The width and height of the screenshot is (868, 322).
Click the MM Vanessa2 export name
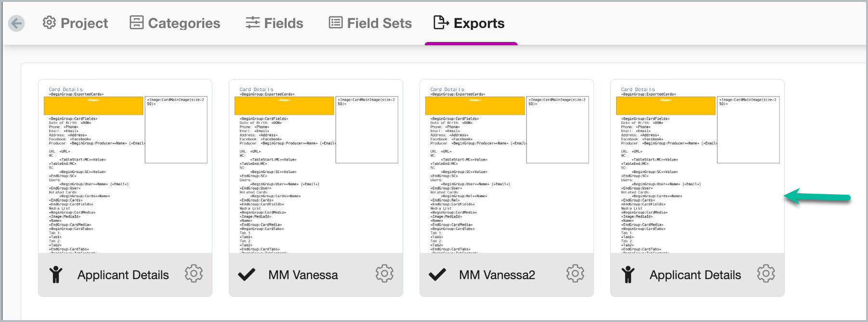(497, 275)
